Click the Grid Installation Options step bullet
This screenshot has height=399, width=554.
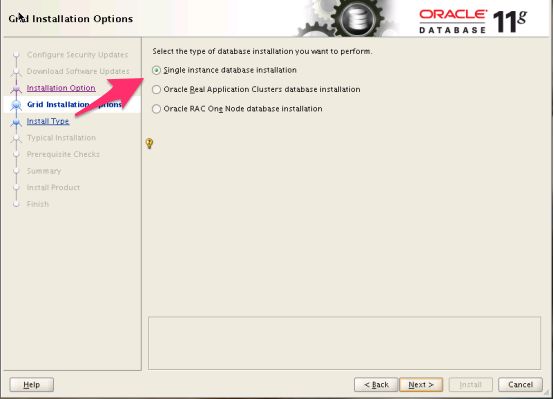(16, 105)
